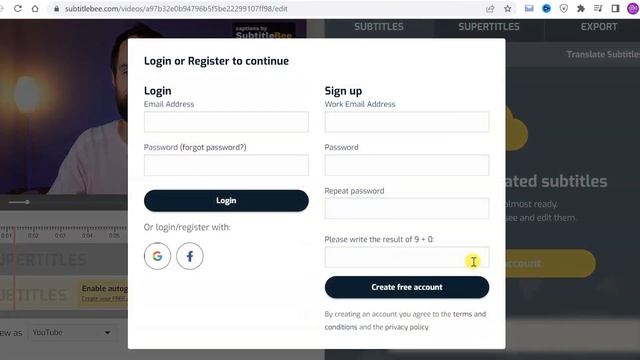The image size is (640, 360).
Task: Click the video progress slider handle
Action: [27, 202]
